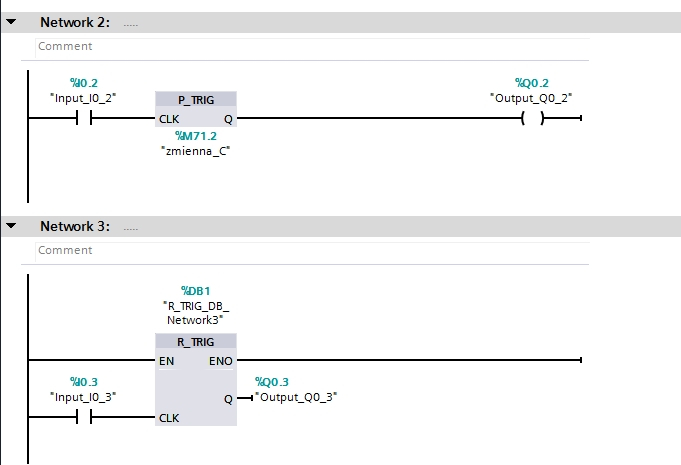Screen dimensions: 681x465
Task: Select the Input_I0_3 contact symbol
Action: 84,417
